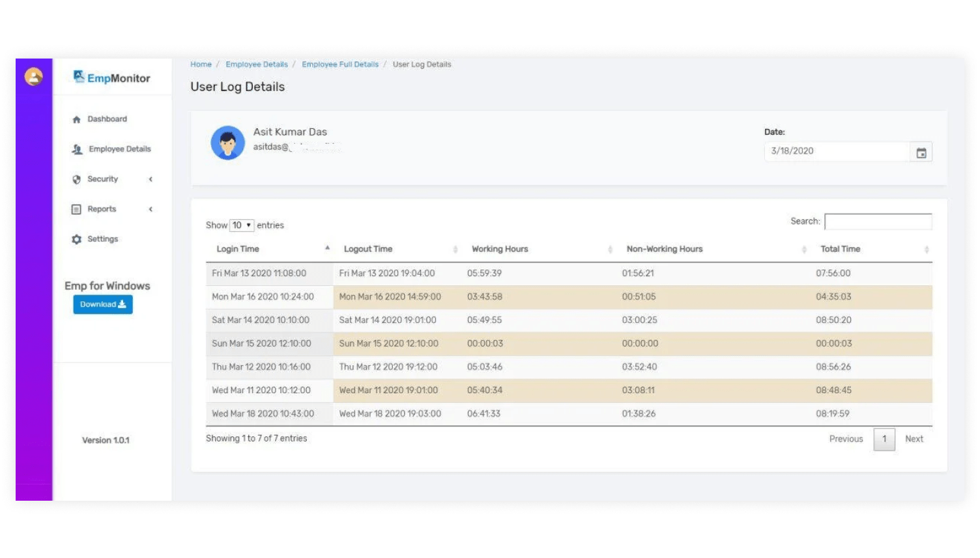Click the user avatar in the purple sidebar
The width and height of the screenshot is (980, 558).
[32, 76]
